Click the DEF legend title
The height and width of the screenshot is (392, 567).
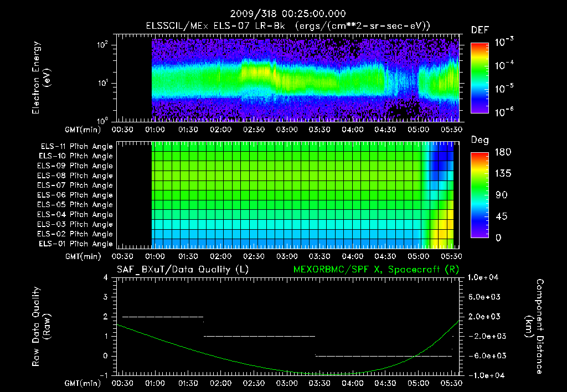pos(480,30)
